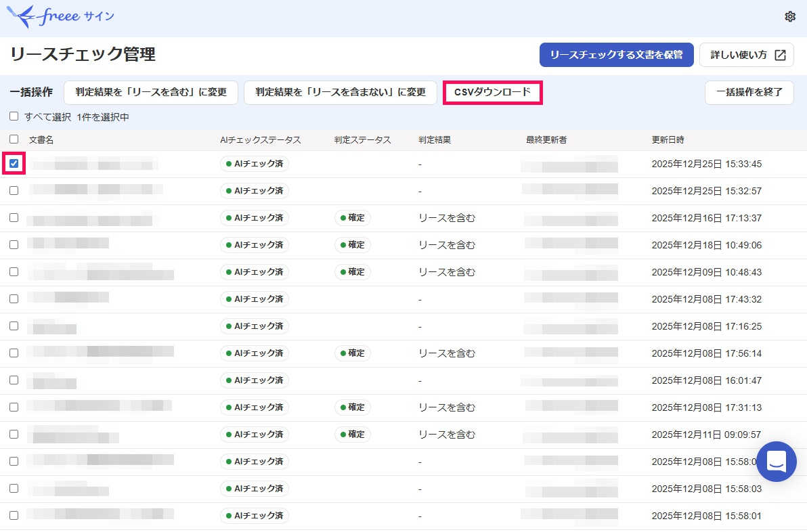Toggle the header checkbox beside 文書名
Screen dimensions: 807x532
point(14,139)
